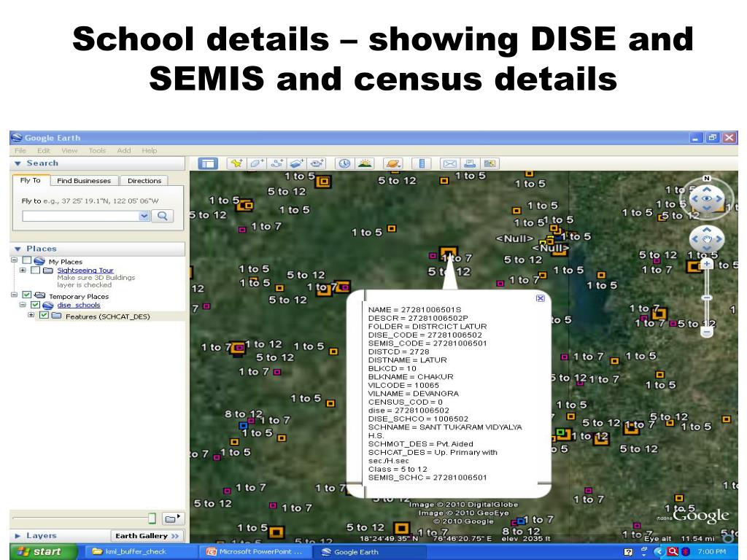Click View in Google Maps icon
The width and height of the screenshot is (747, 560).
click(x=489, y=164)
